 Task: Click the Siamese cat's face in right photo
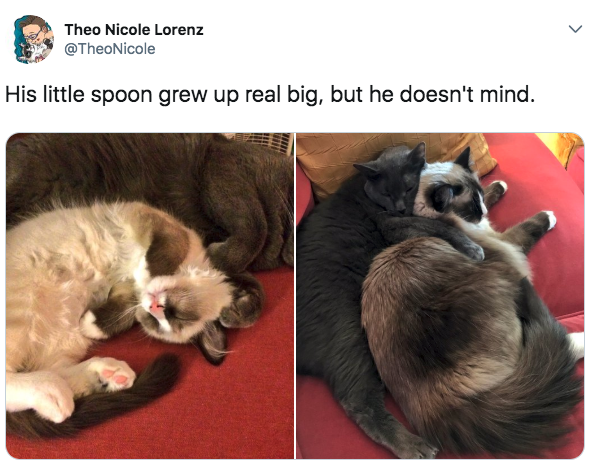pos(455,192)
